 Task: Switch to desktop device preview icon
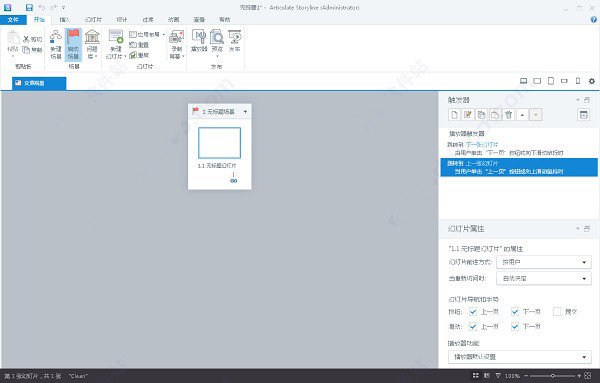point(523,81)
